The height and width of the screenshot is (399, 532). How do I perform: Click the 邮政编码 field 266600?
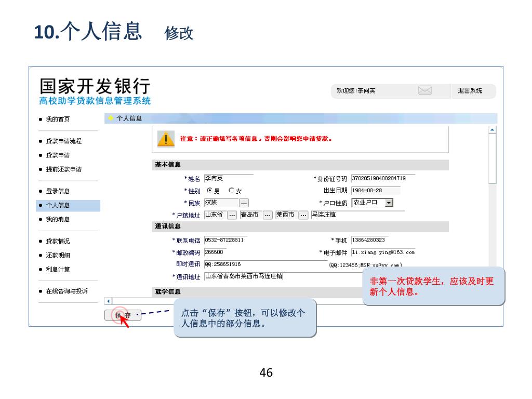pos(215,252)
